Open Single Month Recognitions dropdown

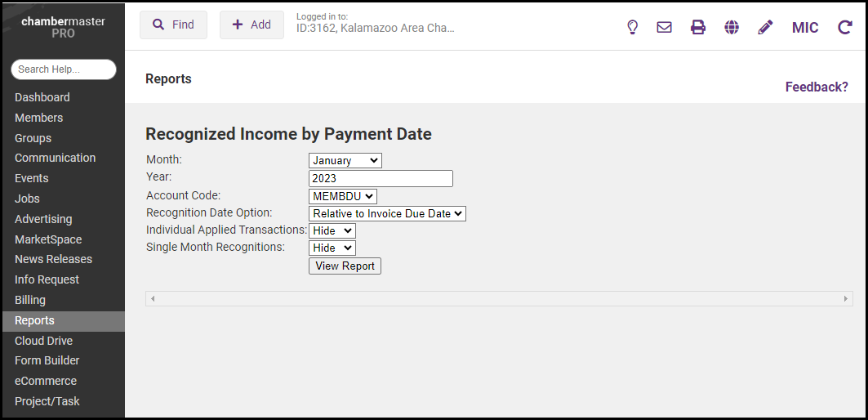[x=332, y=248]
